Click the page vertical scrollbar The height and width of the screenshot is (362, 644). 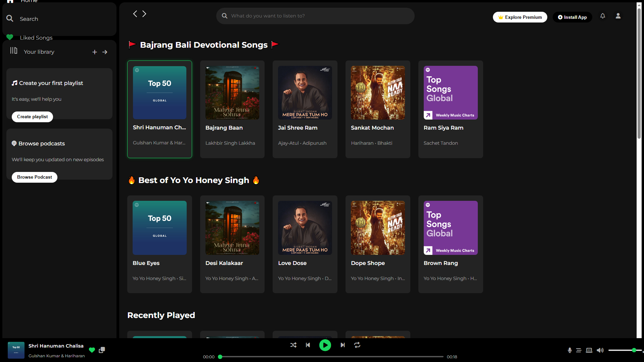(639, 74)
